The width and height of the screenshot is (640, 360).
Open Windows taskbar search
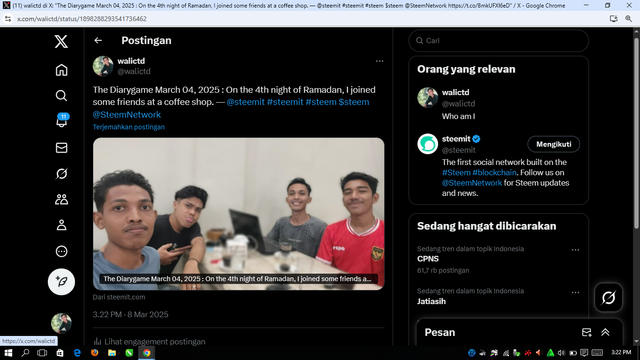coord(25,353)
